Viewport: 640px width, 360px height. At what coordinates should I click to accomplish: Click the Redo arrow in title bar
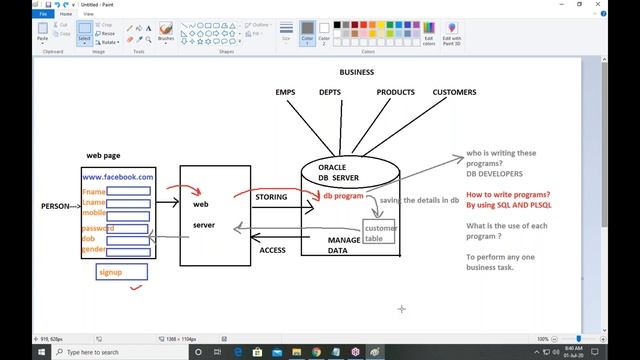click(66, 4)
